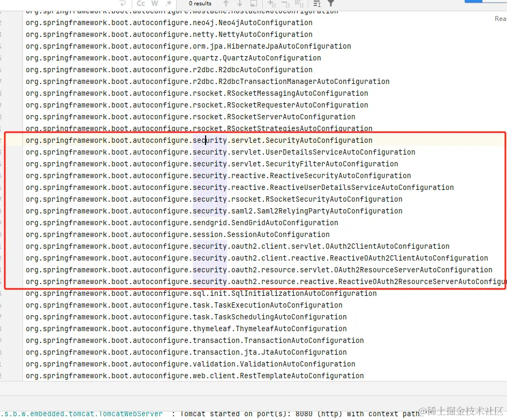Image resolution: width=507 pixels, height=420 pixels.
Task: Click TomcatWebServer logger name in console
Action: [x=82, y=414]
